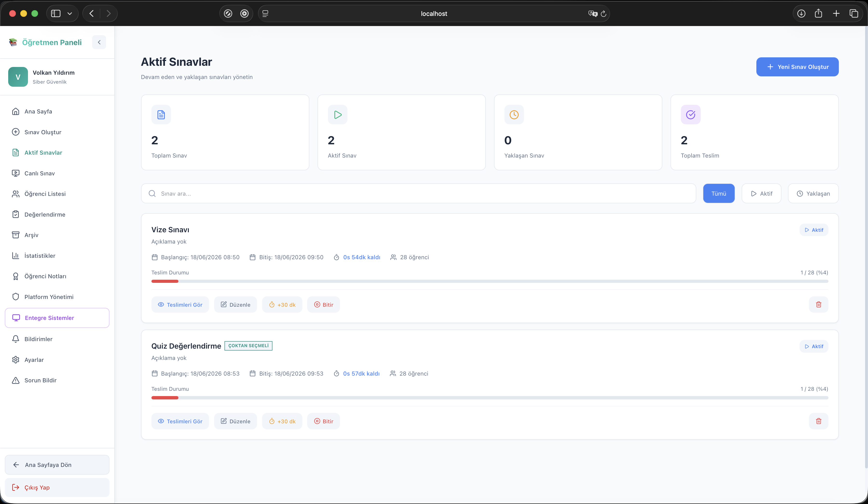Click the Quiz Değerlendirme title
This screenshot has height=504, width=868.
pyautogui.click(x=186, y=346)
